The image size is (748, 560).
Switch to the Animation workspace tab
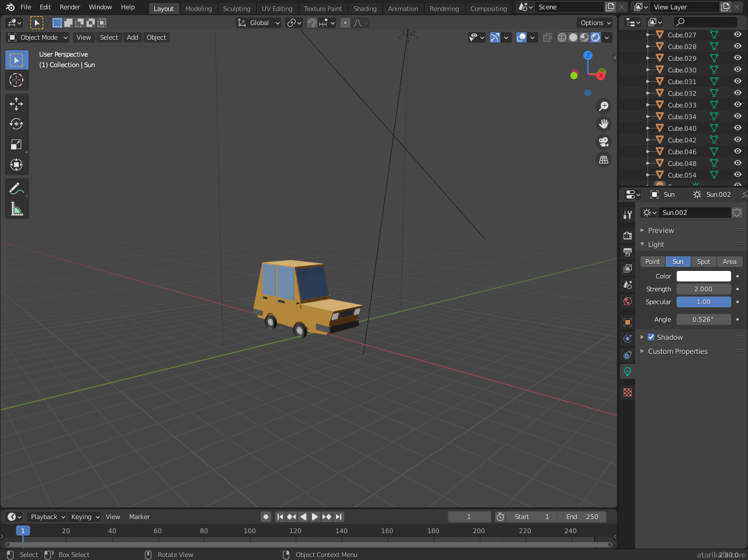tap(403, 9)
